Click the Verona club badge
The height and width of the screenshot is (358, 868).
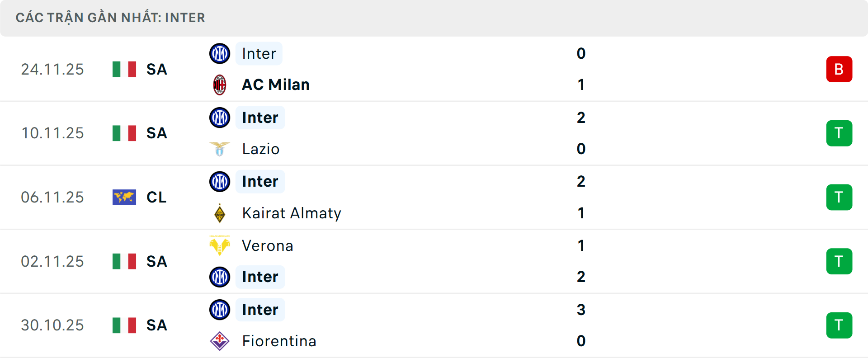220,245
